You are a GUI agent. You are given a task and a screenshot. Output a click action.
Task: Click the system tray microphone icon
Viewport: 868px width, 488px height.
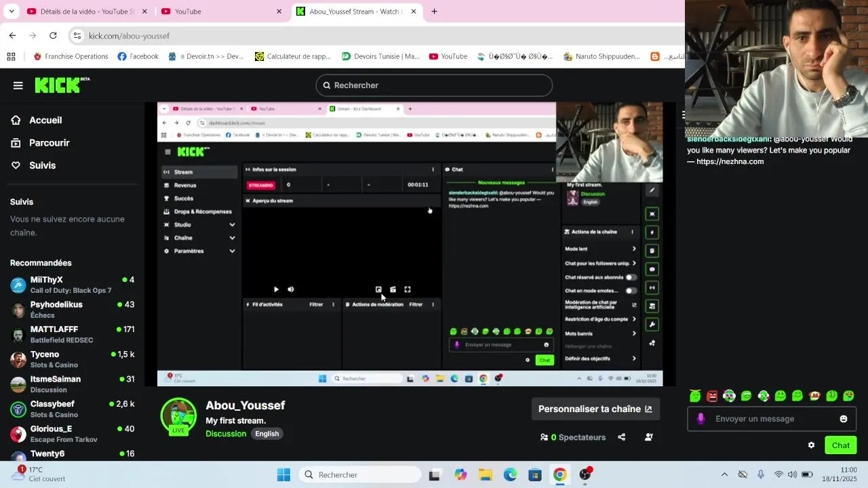[x=761, y=474]
